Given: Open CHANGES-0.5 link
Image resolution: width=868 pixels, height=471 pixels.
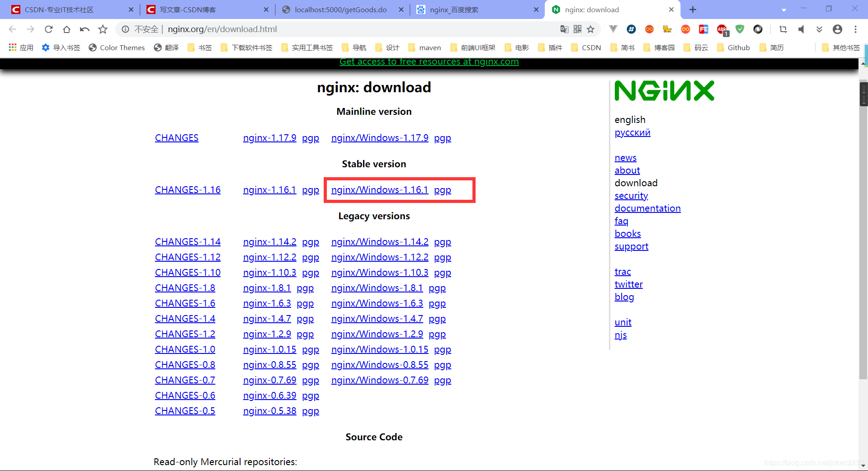Looking at the screenshot, I should [185, 411].
